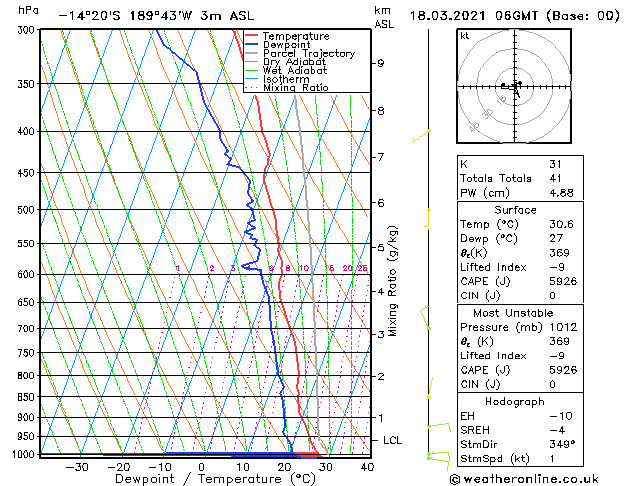Click the yellow wind barb at 400 hPa
Screen dimensions: 629x486
(x=421, y=136)
